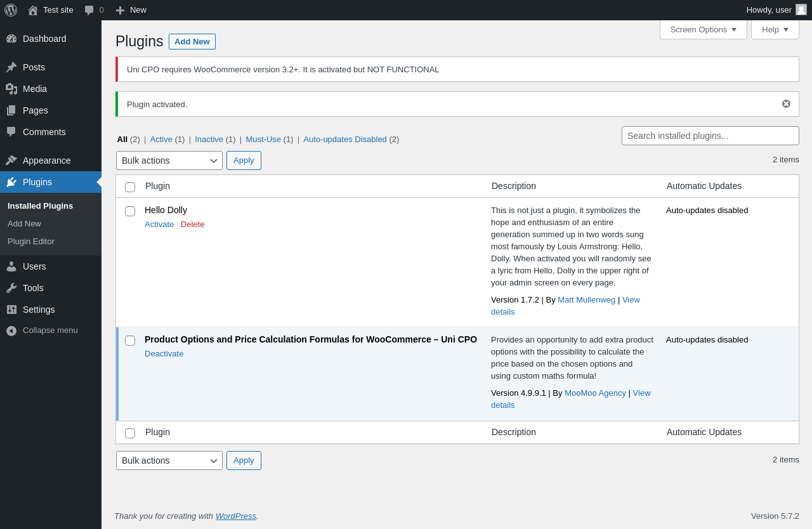Check the Hello Dolly plugin checkbox
Viewport: 812px width, 529px height.
[130, 211]
